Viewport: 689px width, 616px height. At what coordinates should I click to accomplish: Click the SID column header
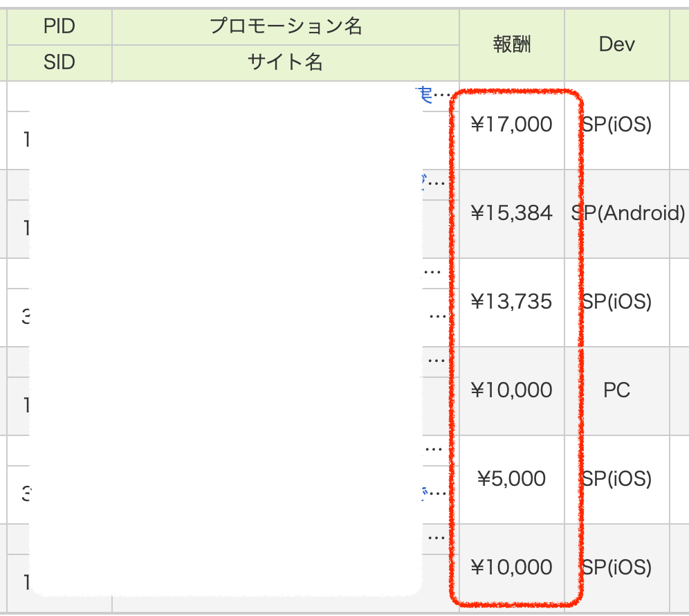[59, 63]
